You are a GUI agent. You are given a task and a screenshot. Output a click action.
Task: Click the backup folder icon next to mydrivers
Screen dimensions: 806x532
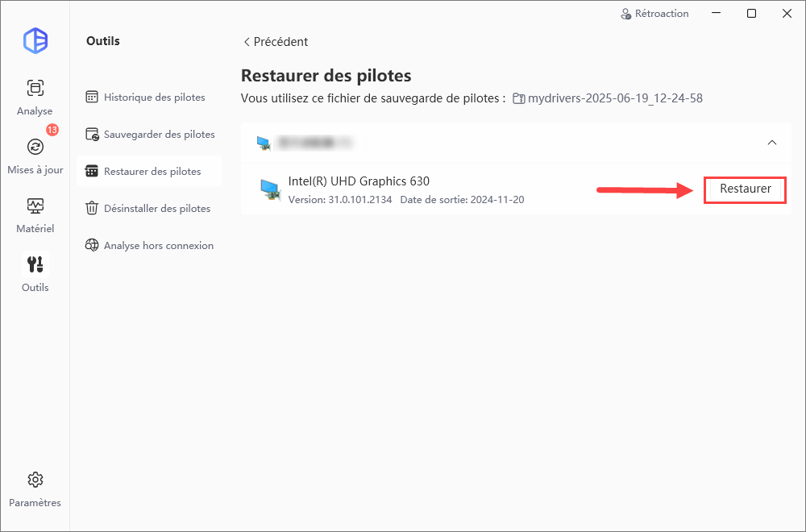[x=518, y=98]
